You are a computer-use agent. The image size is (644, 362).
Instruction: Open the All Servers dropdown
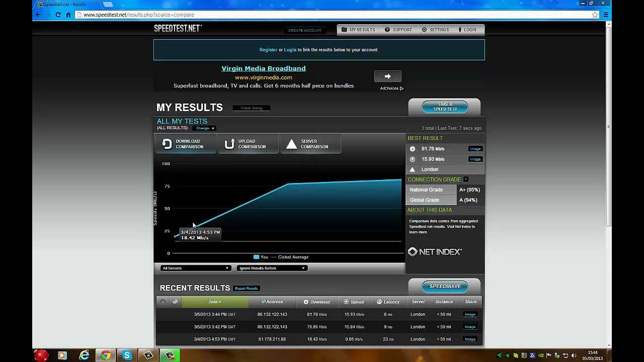(x=195, y=268)
